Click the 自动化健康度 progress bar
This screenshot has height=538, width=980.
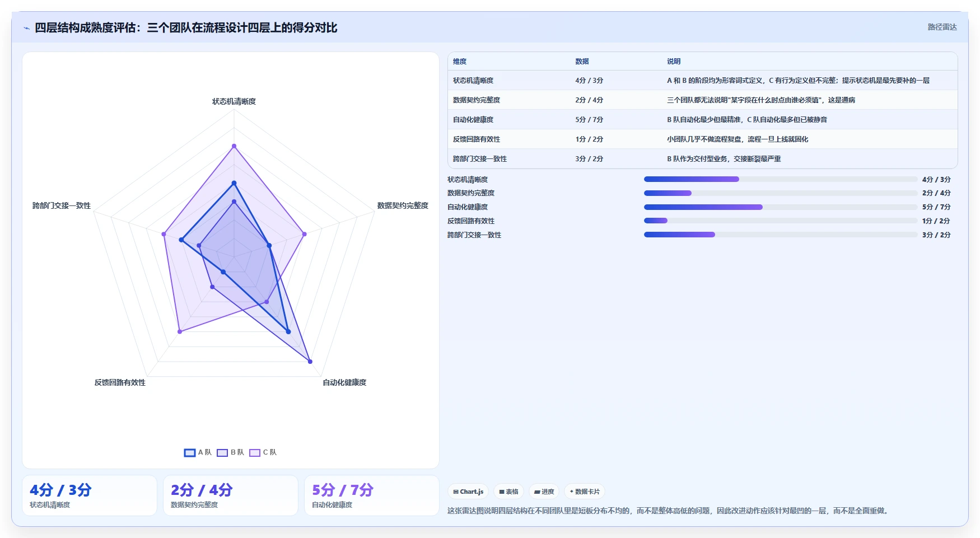coord(781,207)
